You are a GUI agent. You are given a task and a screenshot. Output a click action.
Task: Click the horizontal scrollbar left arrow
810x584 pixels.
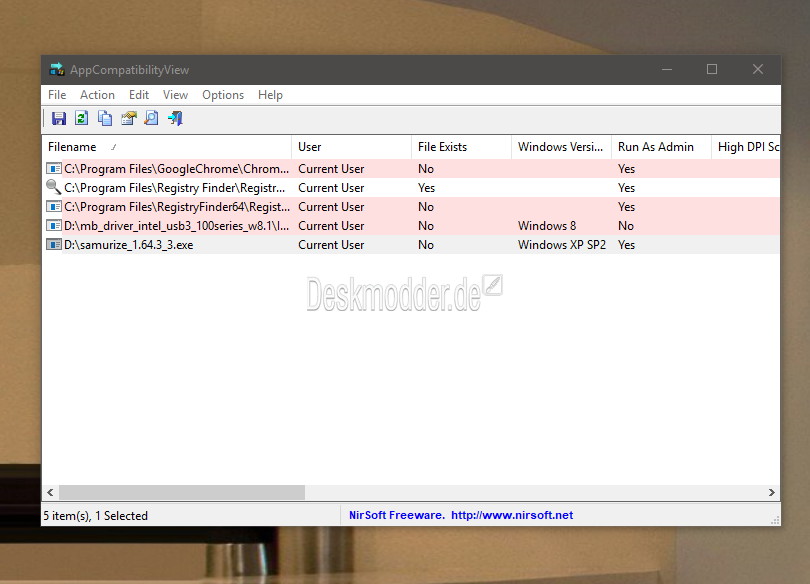coord(50,493)
